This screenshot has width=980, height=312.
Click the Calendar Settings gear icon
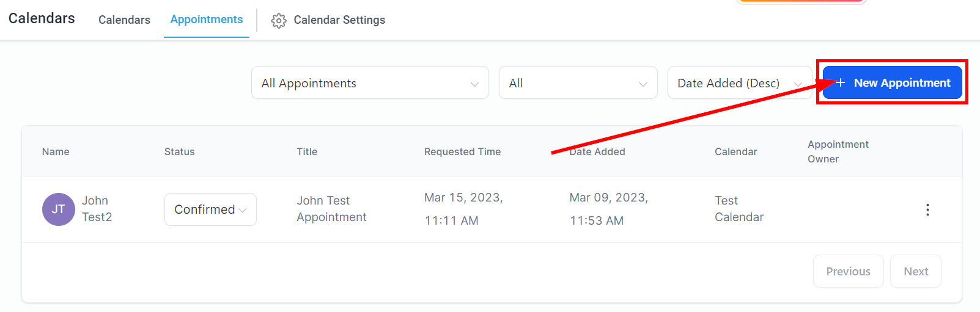click(279, 20)
